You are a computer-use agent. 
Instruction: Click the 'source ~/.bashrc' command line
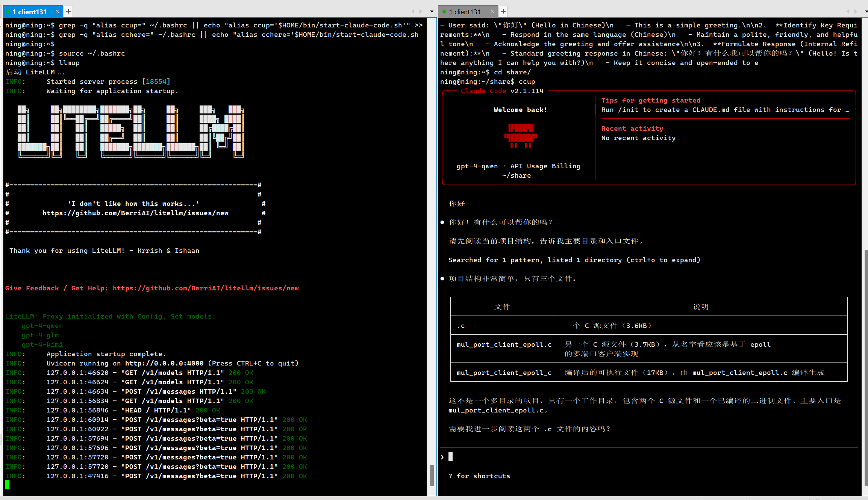65,53
